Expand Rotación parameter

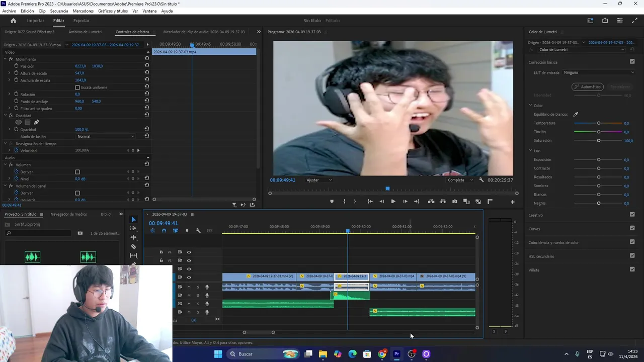[x=9, y=94]
